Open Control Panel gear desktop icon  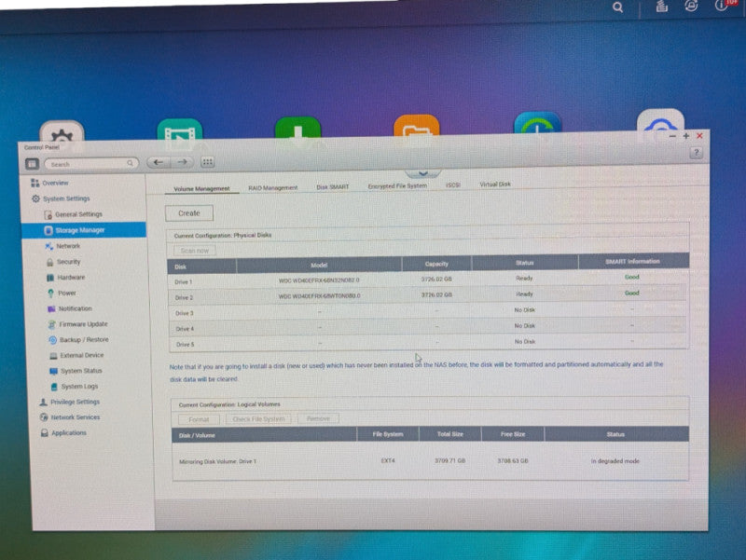[62, 131]
